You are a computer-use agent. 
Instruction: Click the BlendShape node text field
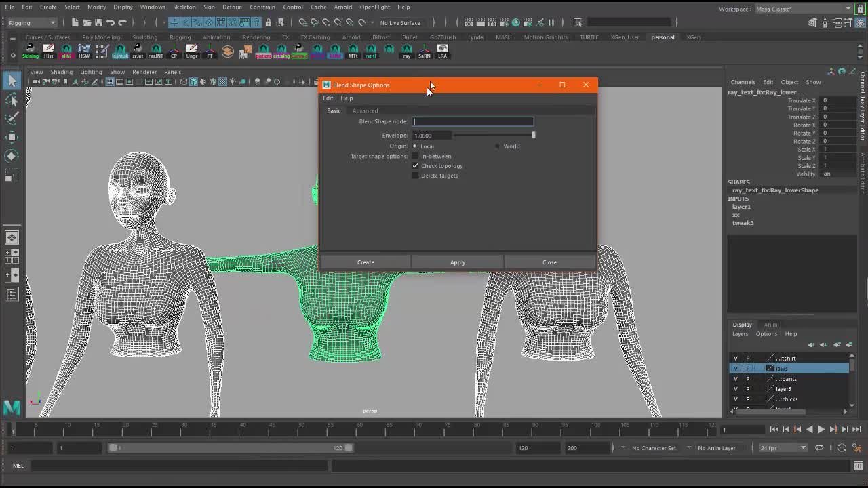pos(473,121)
